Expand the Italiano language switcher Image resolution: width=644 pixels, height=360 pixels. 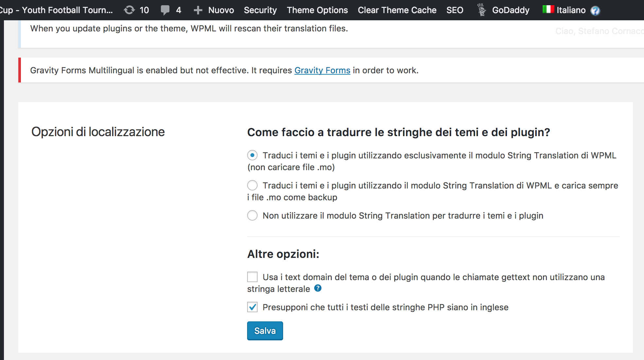571,10
